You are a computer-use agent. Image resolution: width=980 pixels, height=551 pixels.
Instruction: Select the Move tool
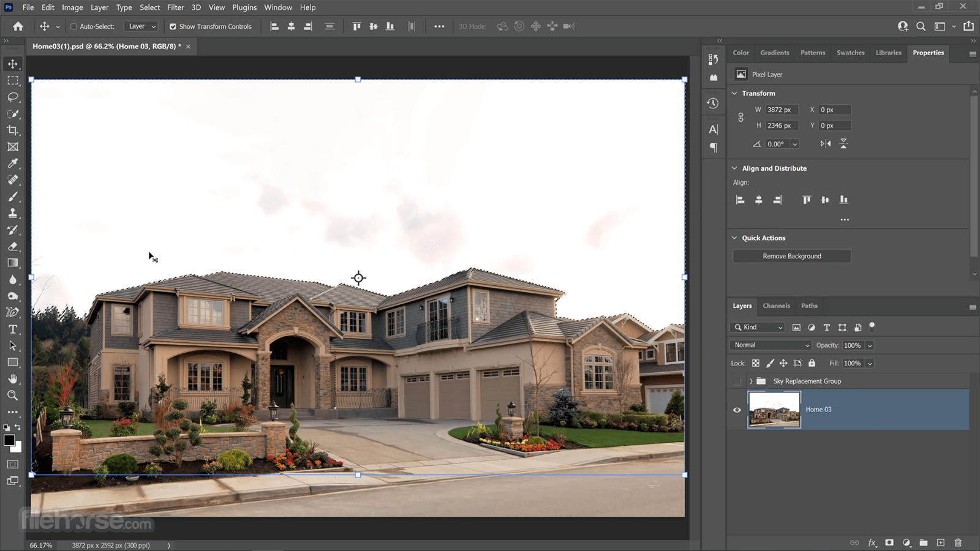point(12,64)
